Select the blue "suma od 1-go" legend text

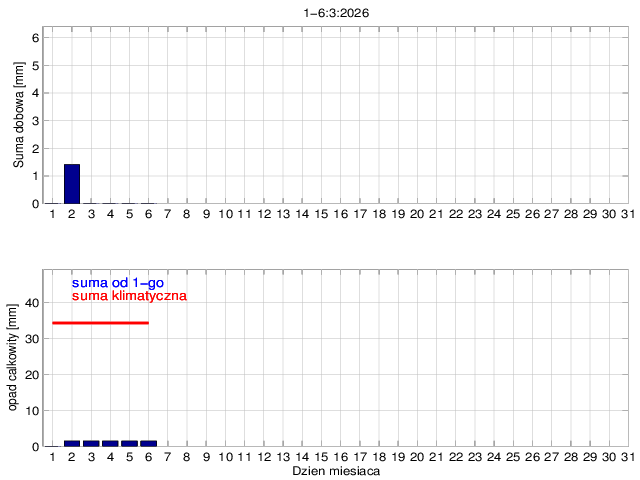(x=117, y=283)
